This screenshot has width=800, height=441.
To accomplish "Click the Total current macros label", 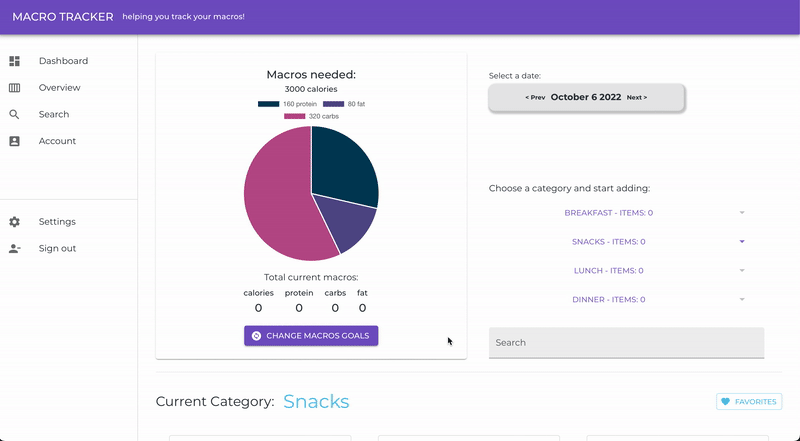I will pyautogui.click(x=311, y=277).
